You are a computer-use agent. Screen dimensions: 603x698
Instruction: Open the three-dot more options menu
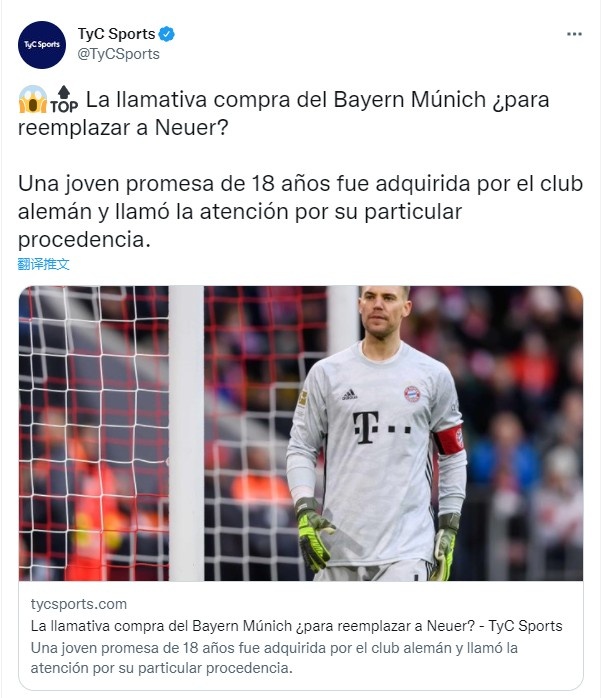point(574,34)
